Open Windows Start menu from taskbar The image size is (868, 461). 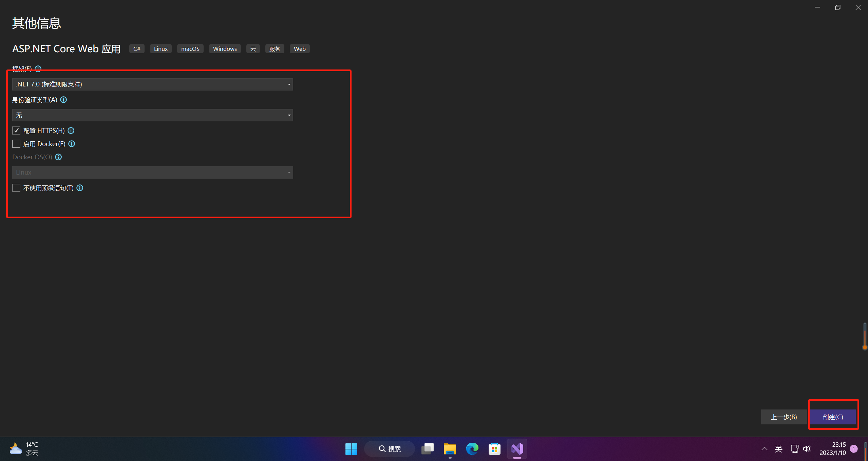(x=351, y=449)
